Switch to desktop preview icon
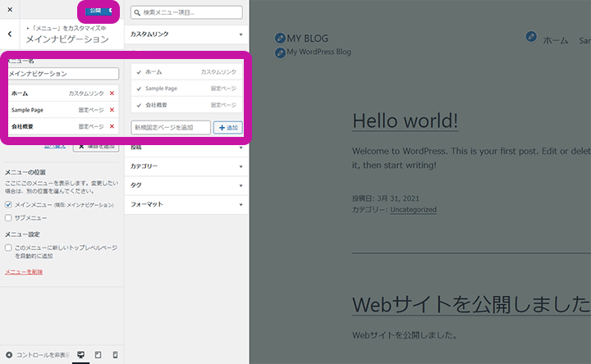The width and height of the screenshot is (591, 364). pyautogui.click(x=80, y=355)
